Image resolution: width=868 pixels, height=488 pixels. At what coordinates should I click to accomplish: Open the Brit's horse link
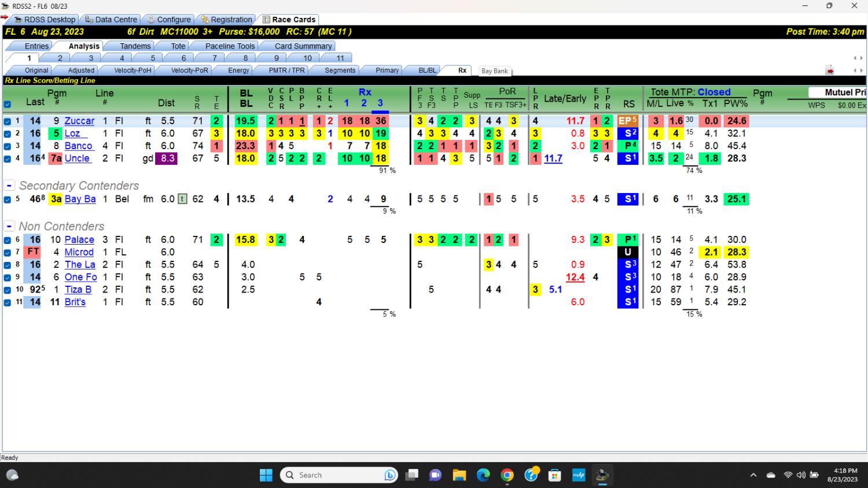pos(75,302)
